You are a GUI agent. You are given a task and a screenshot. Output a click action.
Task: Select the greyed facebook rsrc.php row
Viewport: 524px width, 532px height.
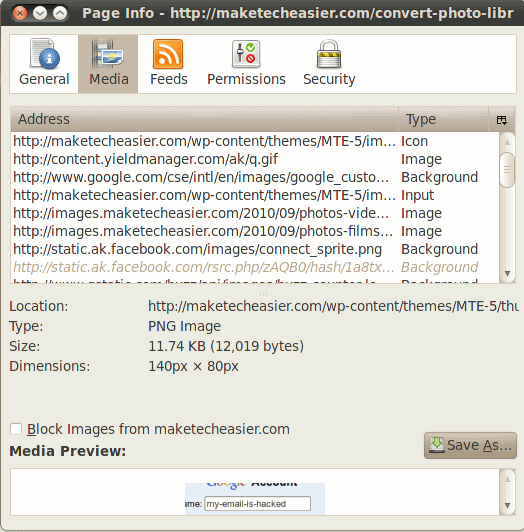coord(256,267)
